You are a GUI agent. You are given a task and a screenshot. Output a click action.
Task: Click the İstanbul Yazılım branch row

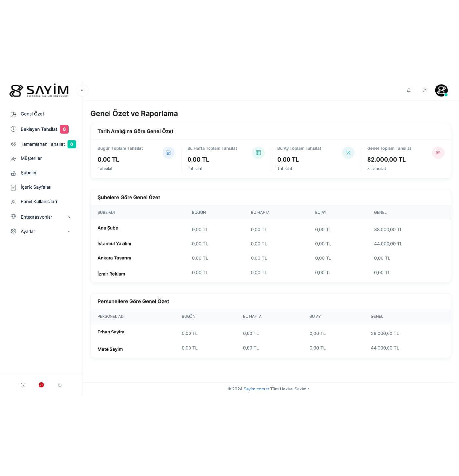pyautogui.click(x=114, y=244)
